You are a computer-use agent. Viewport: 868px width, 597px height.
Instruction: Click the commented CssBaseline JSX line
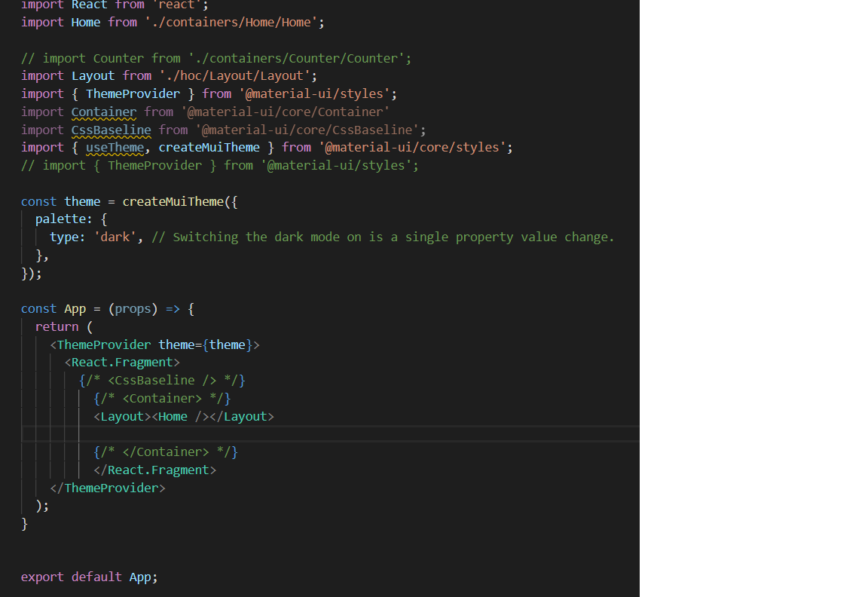(x=162, y=380)
